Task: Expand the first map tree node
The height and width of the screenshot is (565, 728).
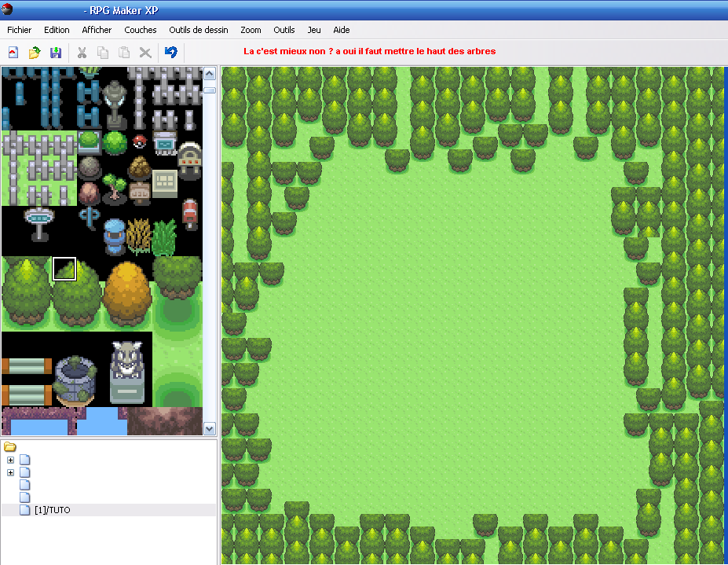Action: point(11,460)
